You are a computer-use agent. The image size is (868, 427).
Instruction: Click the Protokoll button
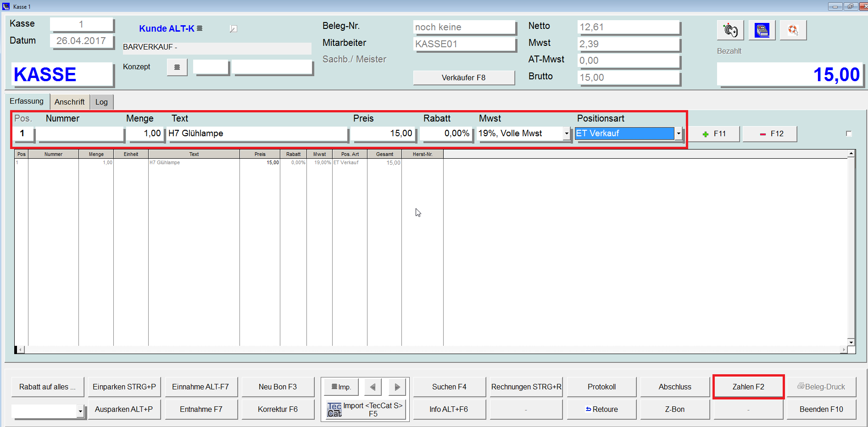click(x=601, y=387)
